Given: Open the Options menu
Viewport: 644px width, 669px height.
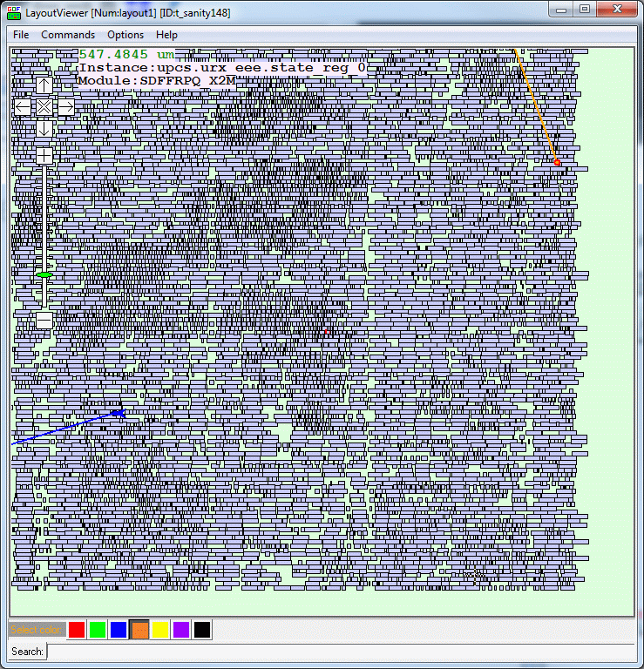Looking at the screenshot, I should pyautogui.click(x=125, y=35).
